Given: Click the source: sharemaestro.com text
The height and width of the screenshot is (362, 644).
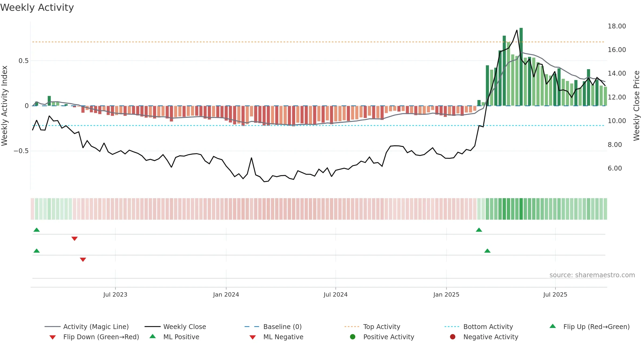Looking at the screenshot, I should click(592, 275).
